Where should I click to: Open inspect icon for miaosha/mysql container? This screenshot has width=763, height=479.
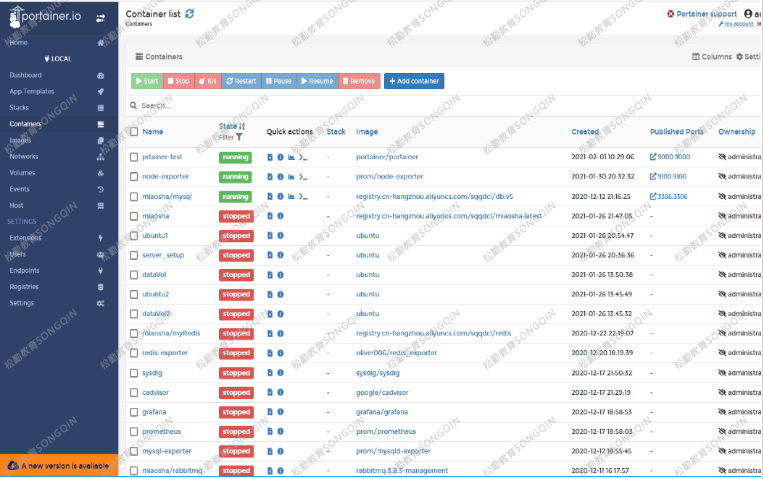pyautogui.click(x=280, y=197)
